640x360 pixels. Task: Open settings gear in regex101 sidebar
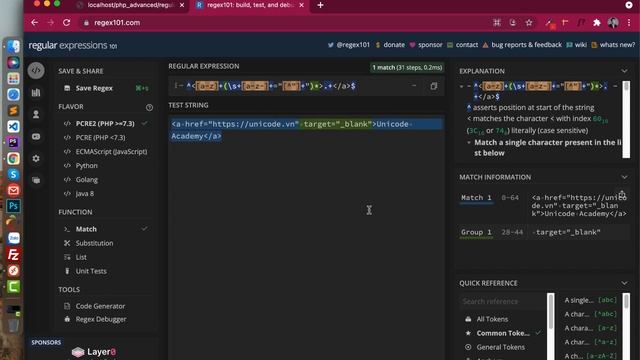(x=36, y=158)
